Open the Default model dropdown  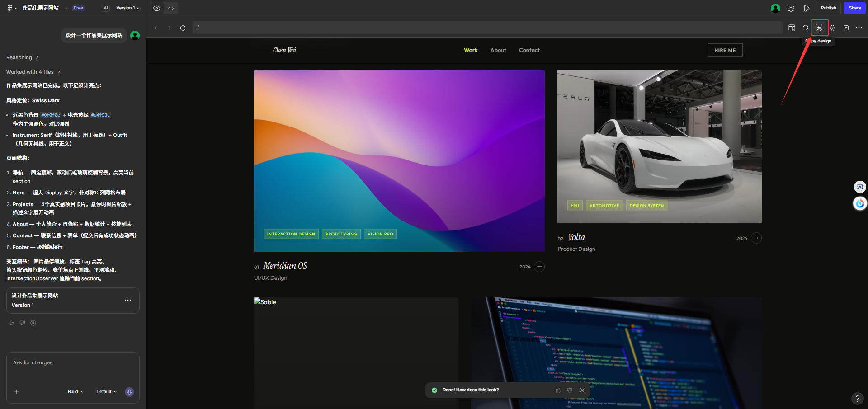[106, 392]
